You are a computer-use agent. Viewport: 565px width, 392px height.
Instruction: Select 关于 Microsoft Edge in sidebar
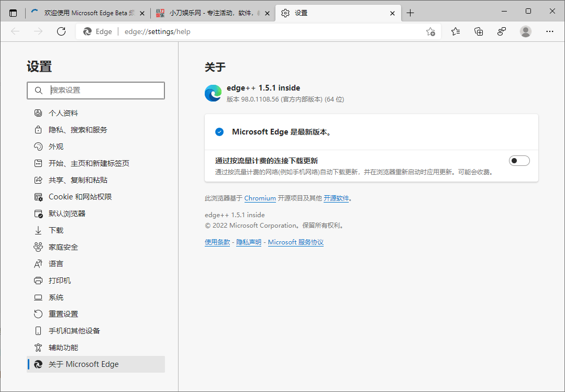point(96,364)
